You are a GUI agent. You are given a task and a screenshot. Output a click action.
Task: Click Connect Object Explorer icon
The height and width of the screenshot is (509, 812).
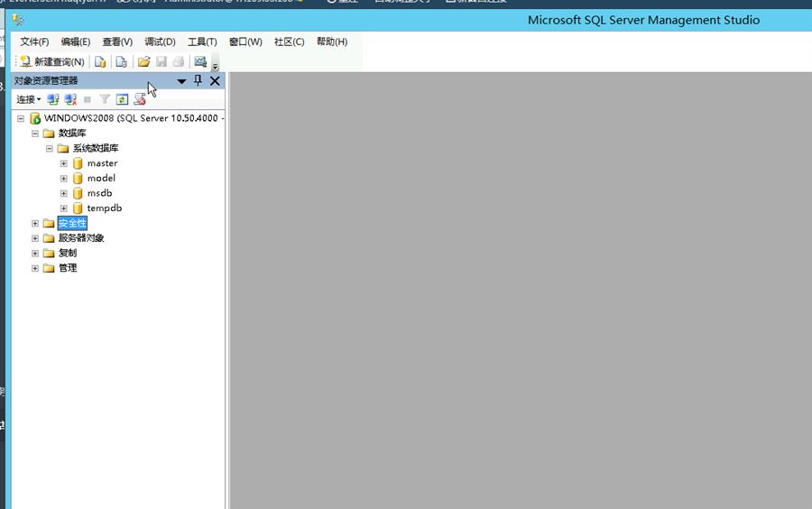(x=53, y=99)
